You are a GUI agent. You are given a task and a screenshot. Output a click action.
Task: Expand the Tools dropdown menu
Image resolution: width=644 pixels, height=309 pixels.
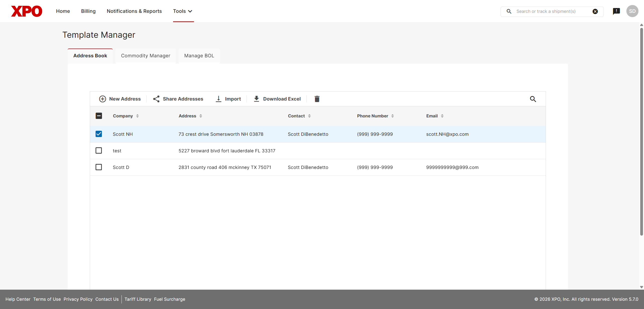point(183,11)
